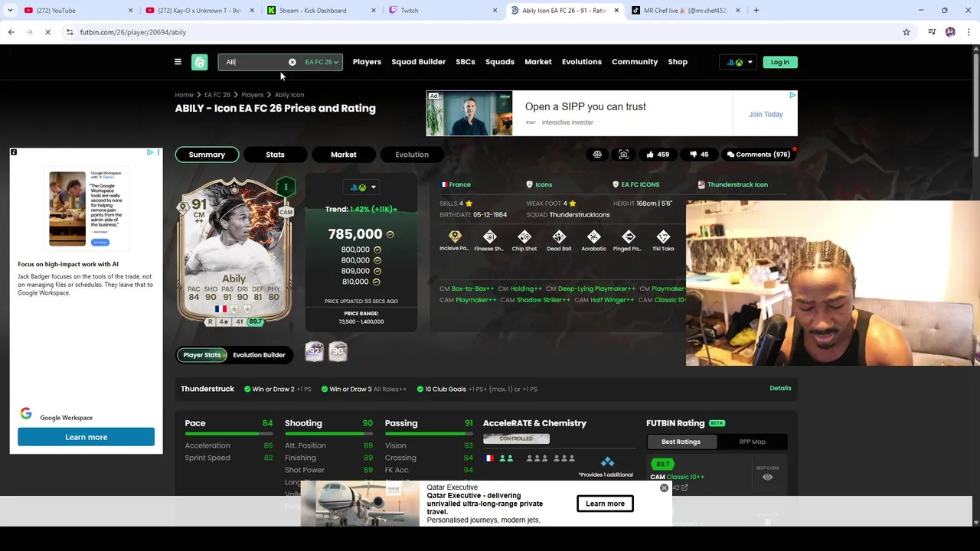Select the Summary tab
Viewport: 980px width, 551px height.
pos(207,155)
